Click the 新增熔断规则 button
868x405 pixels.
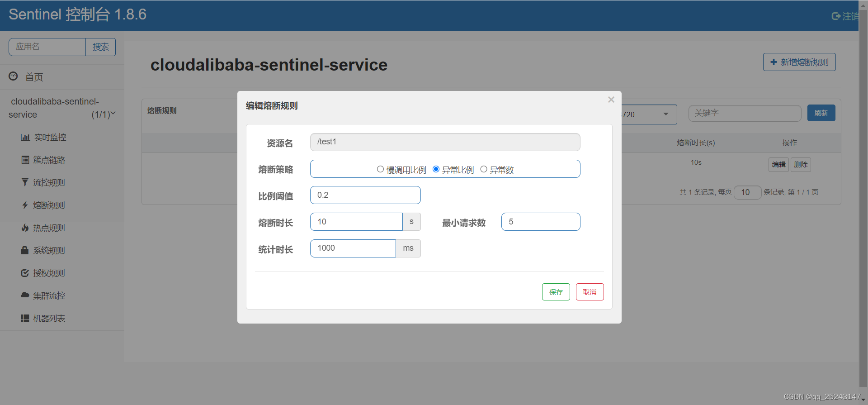pyautogui.click(x=799, y=62)
